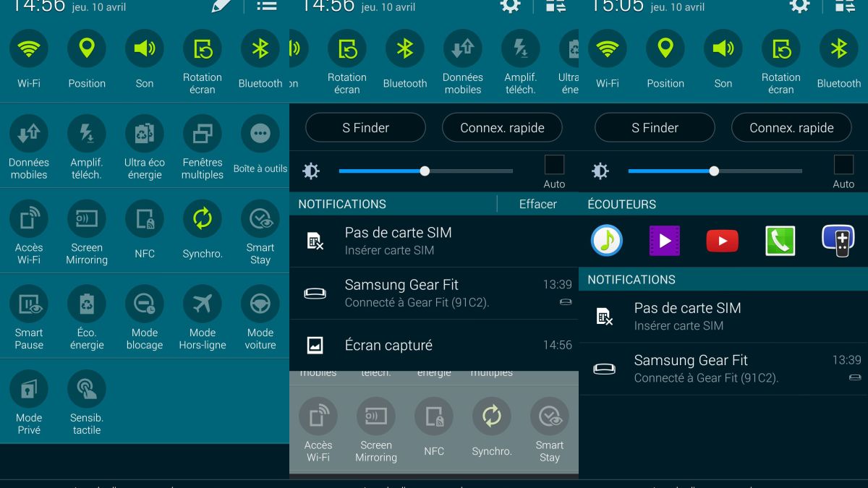Enable Mode voiture
The image size is (868, 488).
click(260, 304)
